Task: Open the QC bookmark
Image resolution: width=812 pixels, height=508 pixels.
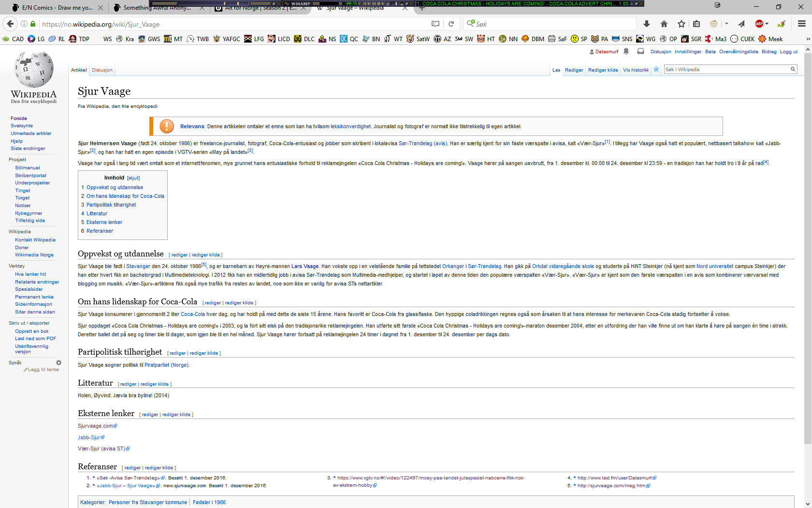Action: click(x=349, y=39)
